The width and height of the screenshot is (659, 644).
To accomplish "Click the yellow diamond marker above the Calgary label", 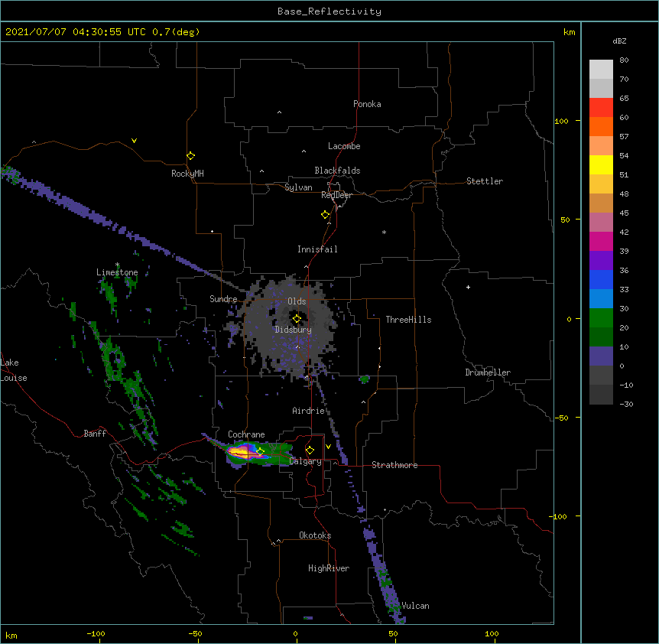I will pos(310,450).
